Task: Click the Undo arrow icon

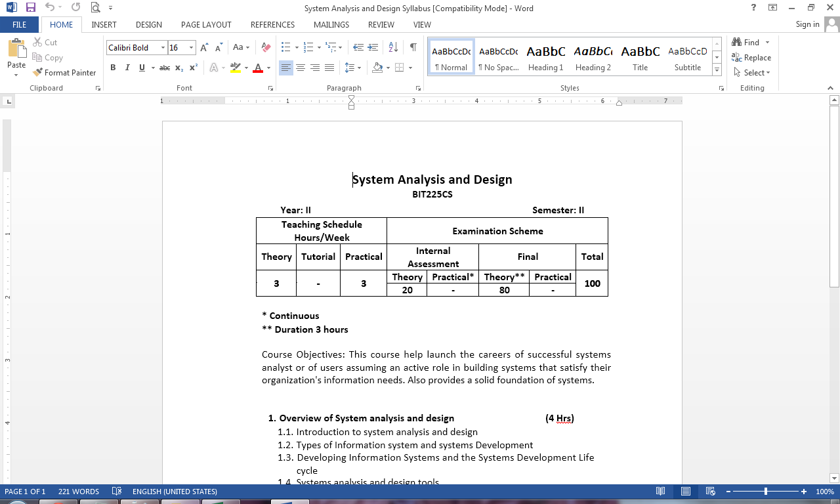Action: click(50, 8)
